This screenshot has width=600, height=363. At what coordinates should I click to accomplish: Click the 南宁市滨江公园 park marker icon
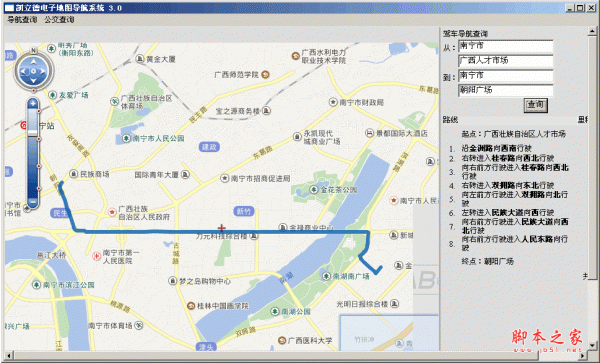tap(36, 285)
